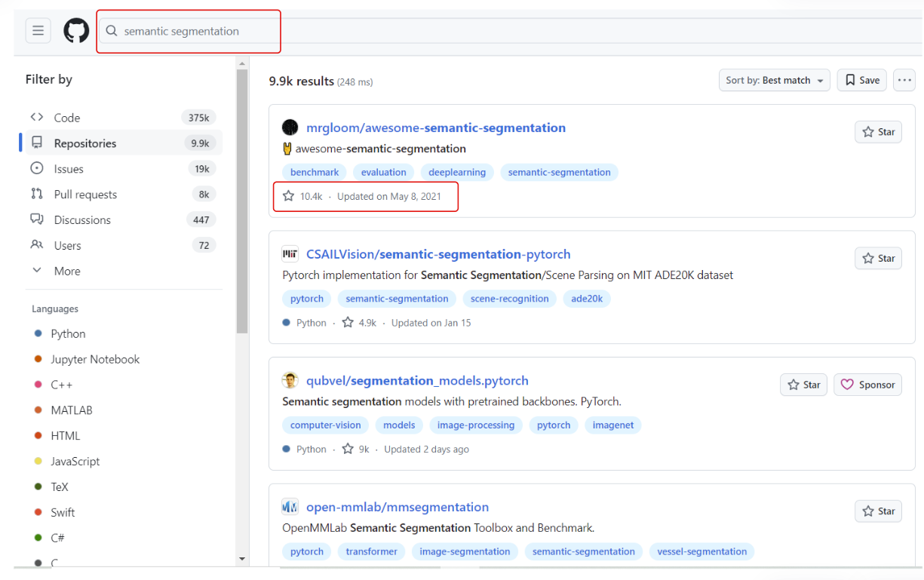
Task: Sponsor qubvel with the heart button
Action: coord(867,385)
